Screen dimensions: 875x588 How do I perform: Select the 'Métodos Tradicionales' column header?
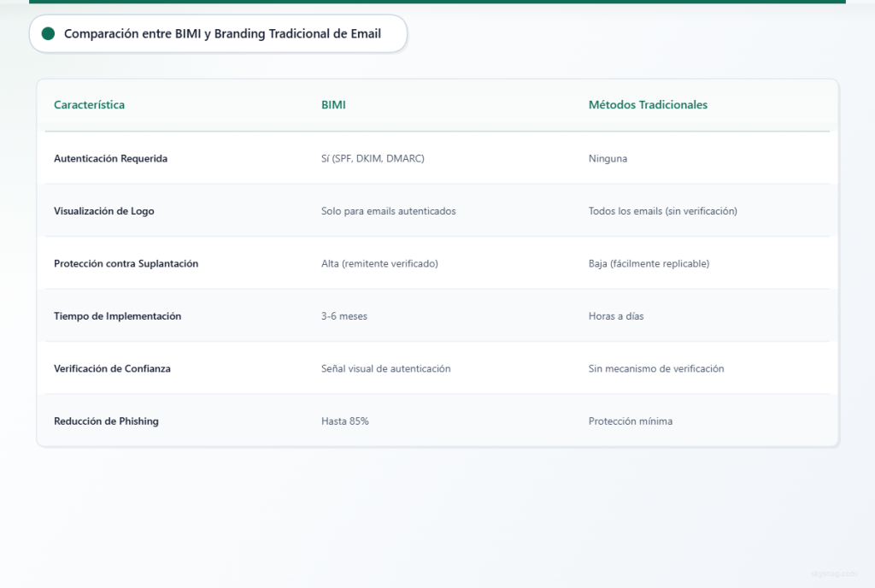pos(648,105)
